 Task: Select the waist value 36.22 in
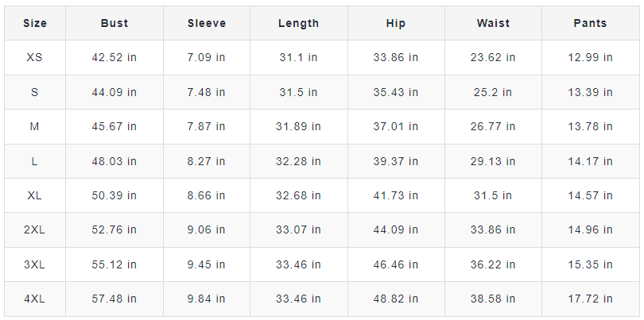493,264
